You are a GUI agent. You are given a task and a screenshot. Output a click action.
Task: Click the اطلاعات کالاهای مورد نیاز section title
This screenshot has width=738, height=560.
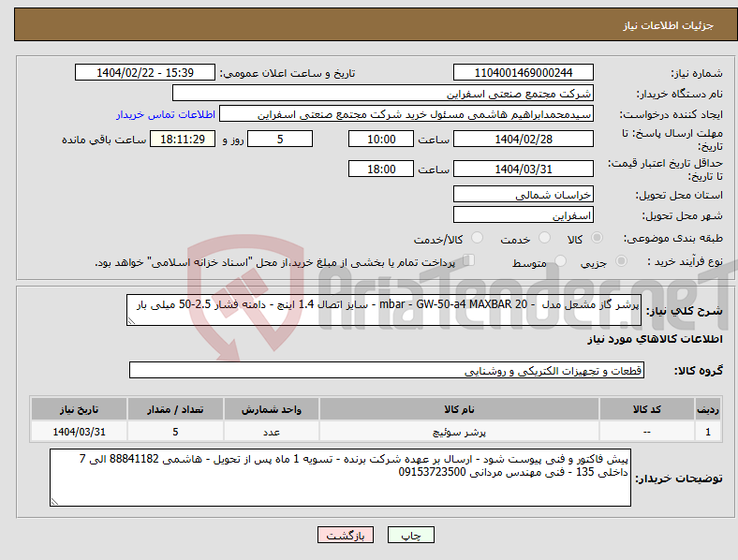point(655,339)
